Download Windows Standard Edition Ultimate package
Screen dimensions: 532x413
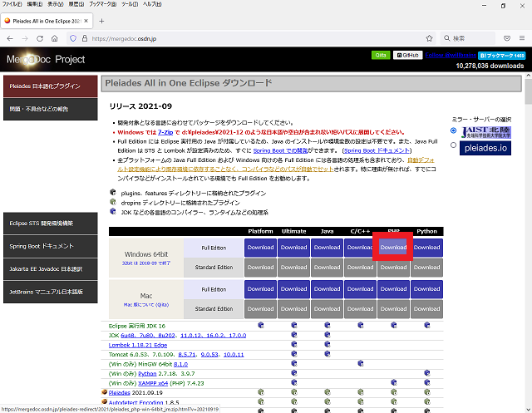tap(293, 268)
